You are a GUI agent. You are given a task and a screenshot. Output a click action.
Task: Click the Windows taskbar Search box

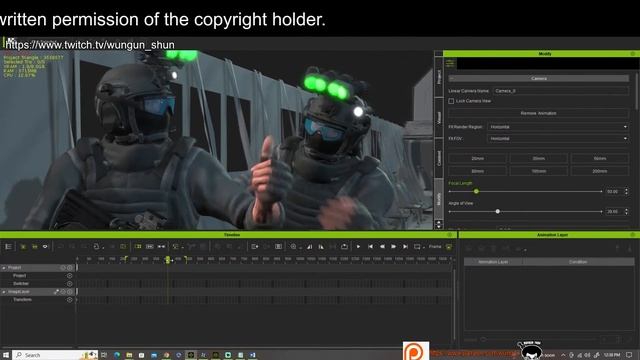pos(54,355)
